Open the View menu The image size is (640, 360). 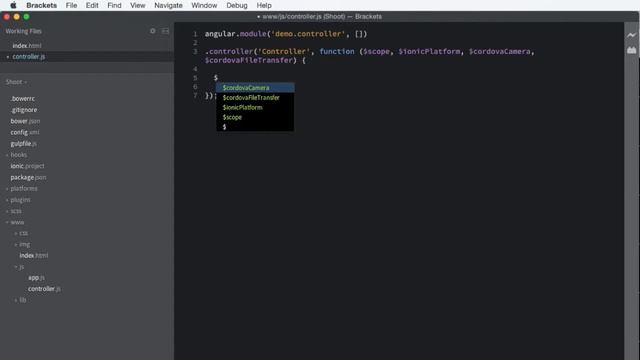(138, 5)
